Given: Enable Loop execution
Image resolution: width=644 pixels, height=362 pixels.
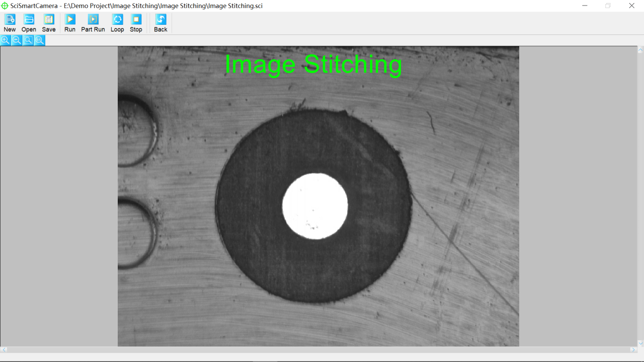Looking at the screenshot, I should click(x=117, y=23).
